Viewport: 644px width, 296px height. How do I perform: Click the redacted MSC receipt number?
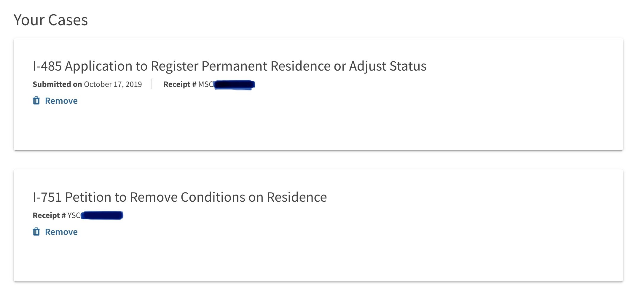coord(234,85)
